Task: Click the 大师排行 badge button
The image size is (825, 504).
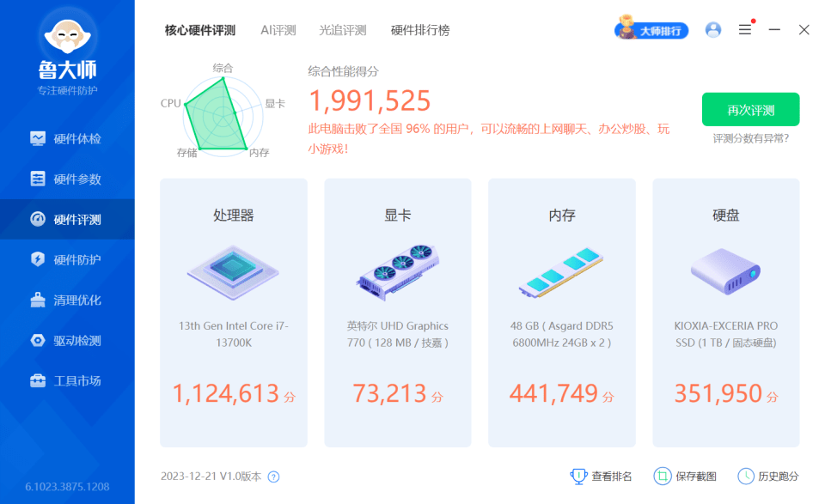Action: pyautogui.click(x=651, y=30)
